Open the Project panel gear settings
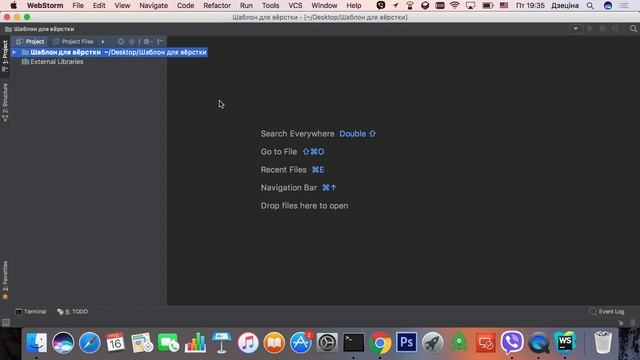 147,42
